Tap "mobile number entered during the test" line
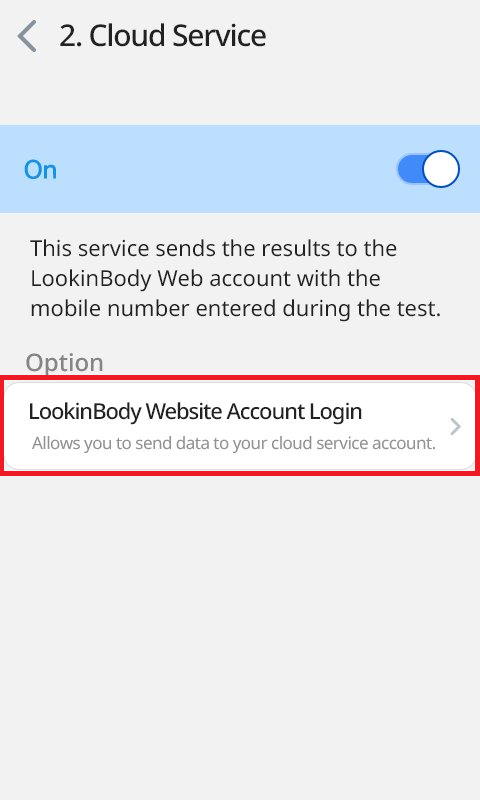Image resolution: width=480 pixels, height=800 pixels. point(236,308)
